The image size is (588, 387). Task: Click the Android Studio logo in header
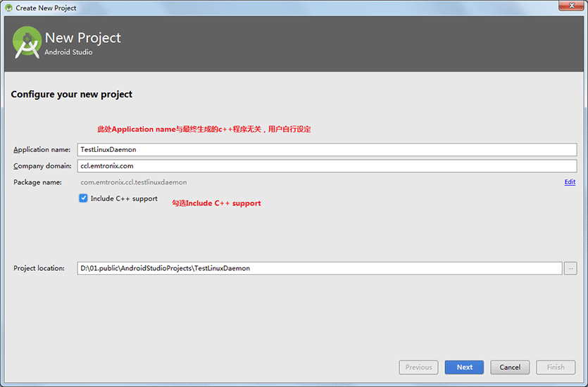27,42
